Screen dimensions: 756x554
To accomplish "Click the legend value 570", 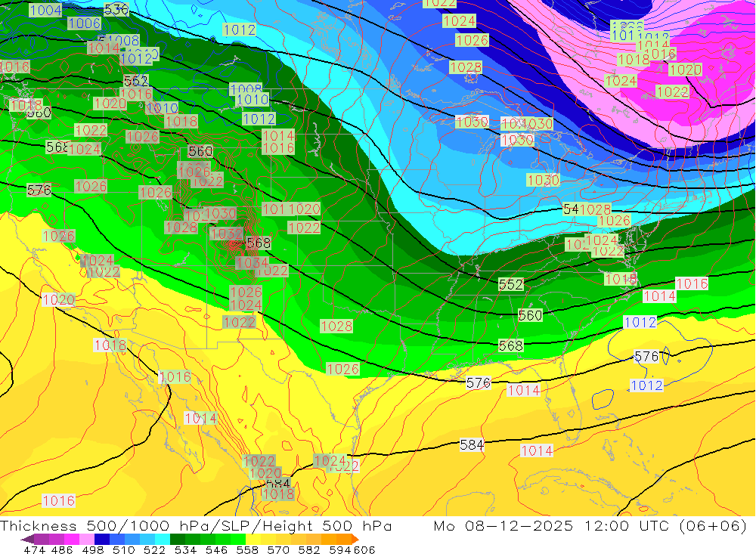I will [x=278, y=549].
